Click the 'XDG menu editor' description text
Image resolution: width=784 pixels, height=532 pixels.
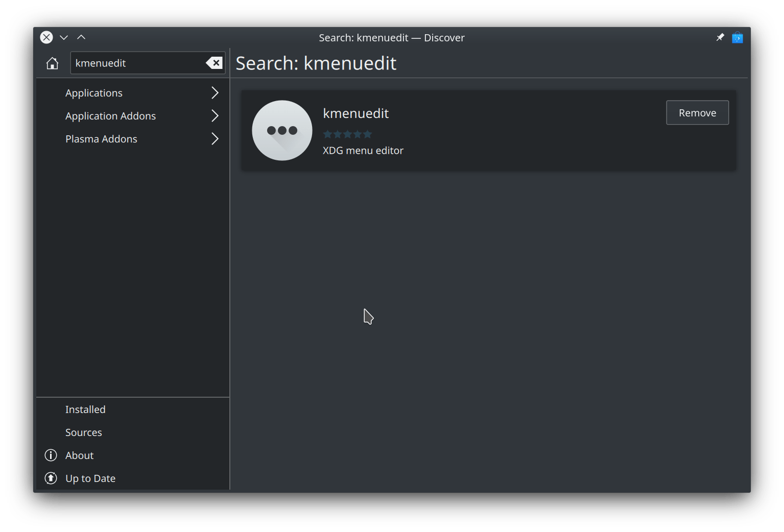click(363, 151)
